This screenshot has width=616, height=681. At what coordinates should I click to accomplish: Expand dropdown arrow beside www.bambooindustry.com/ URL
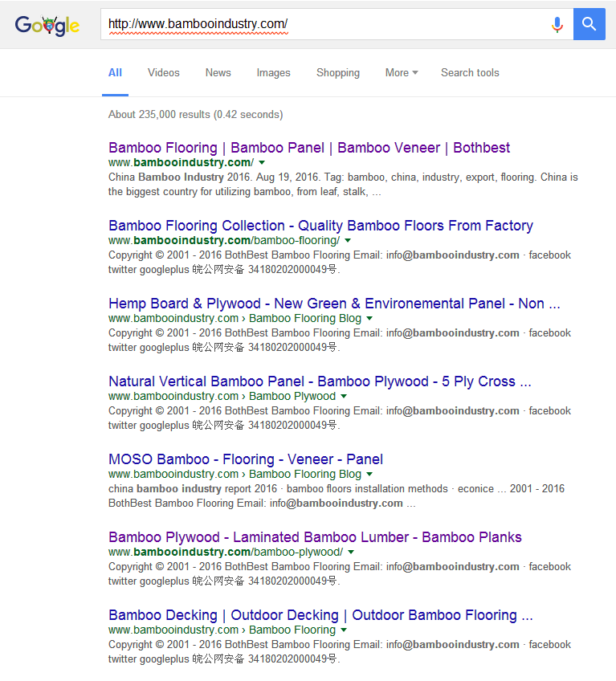click(x=262, y=162)
